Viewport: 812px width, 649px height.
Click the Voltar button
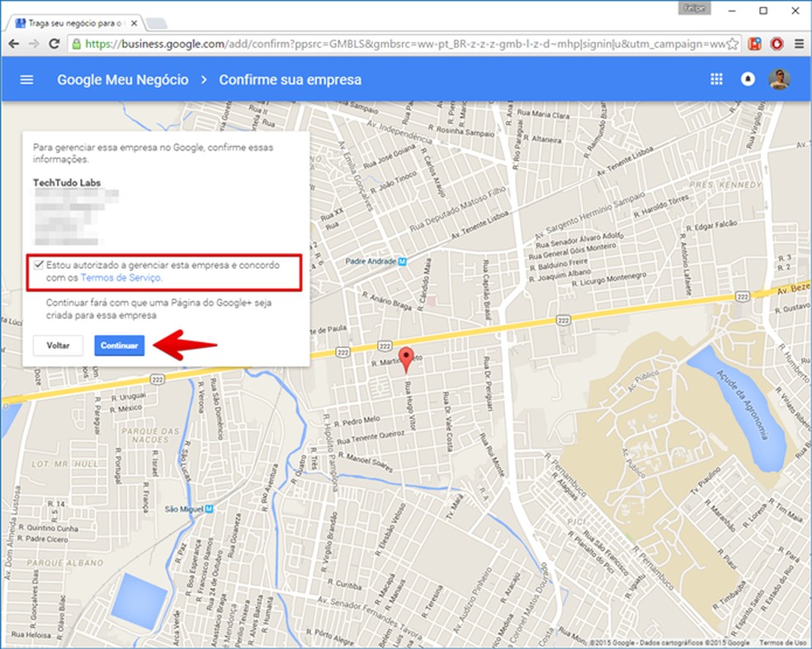coord(58,346)
